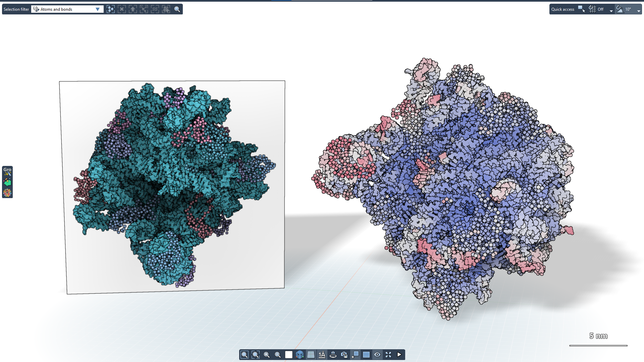Click the zoom to selection icon
644x362 pixels.
pos(256,355)
